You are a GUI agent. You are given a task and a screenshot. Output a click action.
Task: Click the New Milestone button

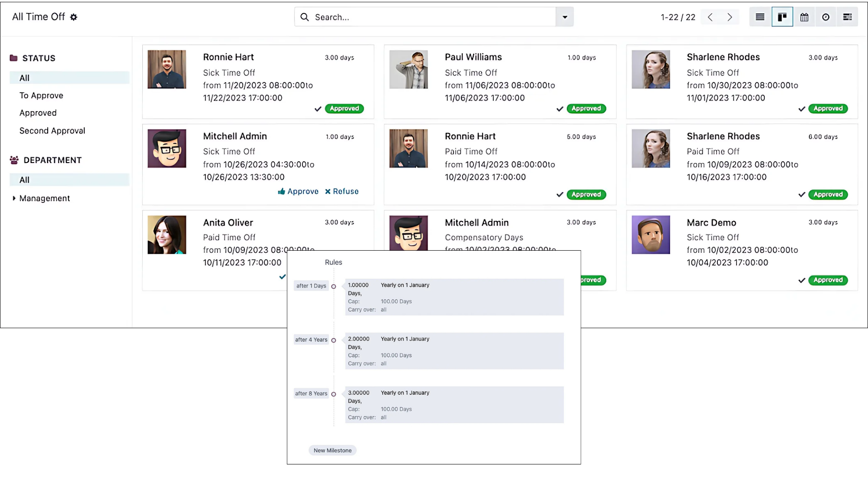(x=332, y=450)
